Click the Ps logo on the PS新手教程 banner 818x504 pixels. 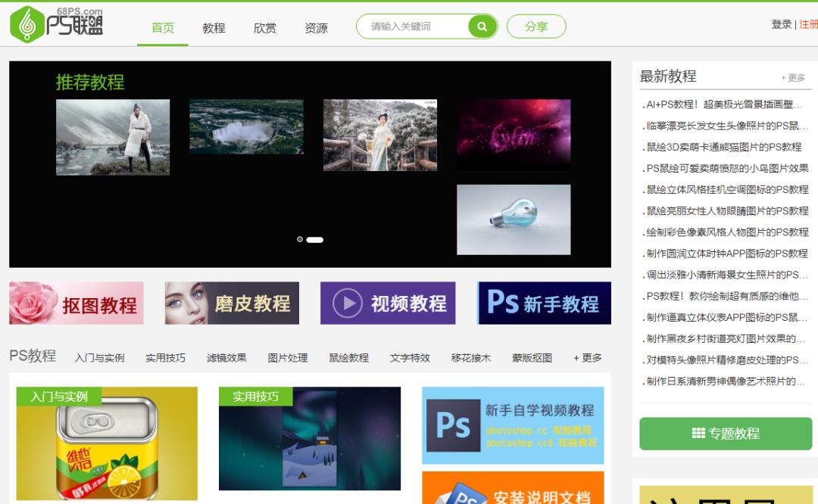point(504,303)
